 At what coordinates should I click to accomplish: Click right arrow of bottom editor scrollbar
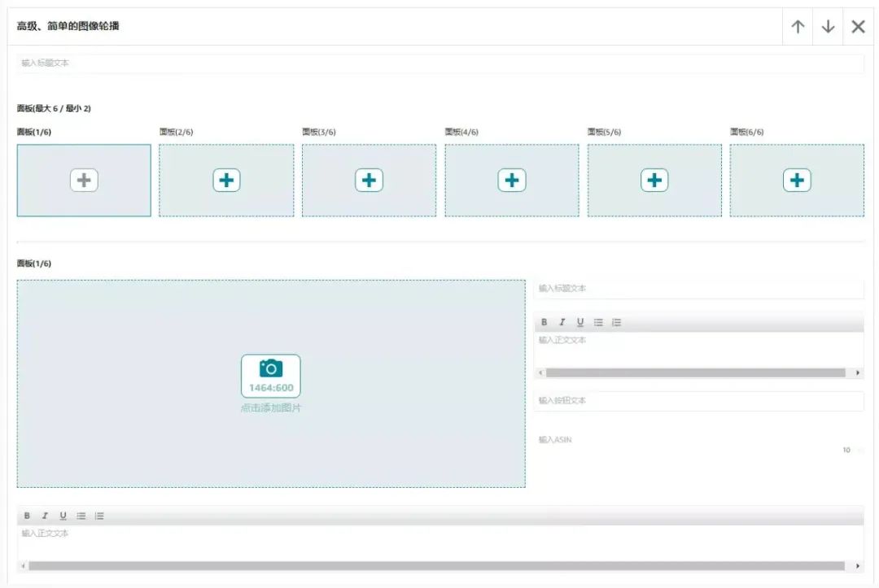coord(858,566)
